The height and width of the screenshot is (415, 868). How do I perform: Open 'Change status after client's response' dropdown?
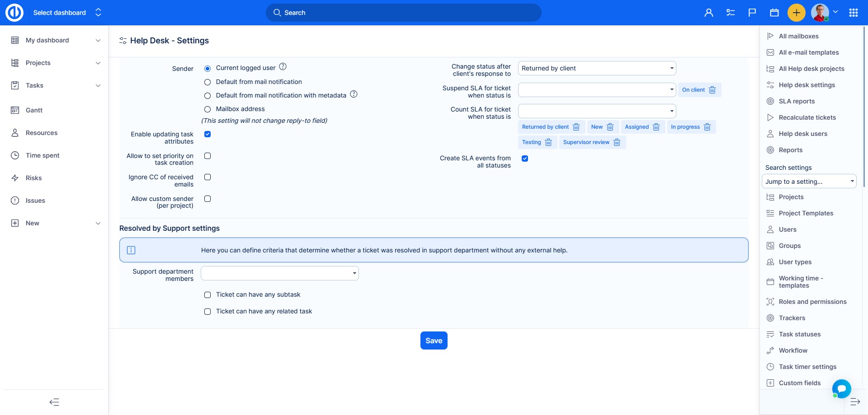[x=596, y=68]
